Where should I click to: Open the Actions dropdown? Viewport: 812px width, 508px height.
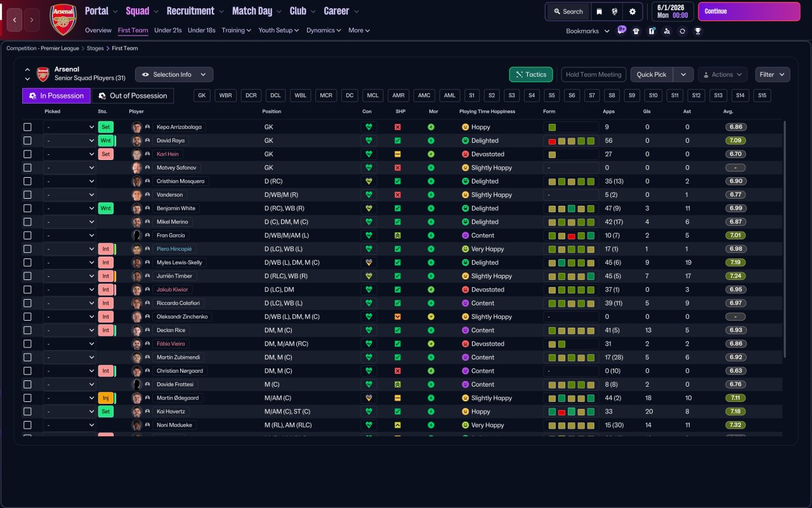pyautogui.click(x=723, y=74)
